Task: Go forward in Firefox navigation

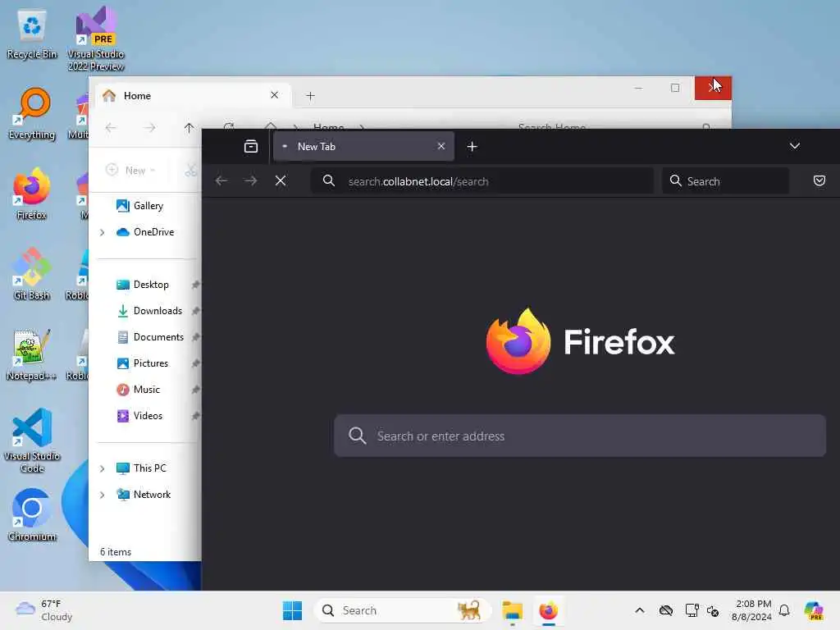Action: (x=250, y=180)
